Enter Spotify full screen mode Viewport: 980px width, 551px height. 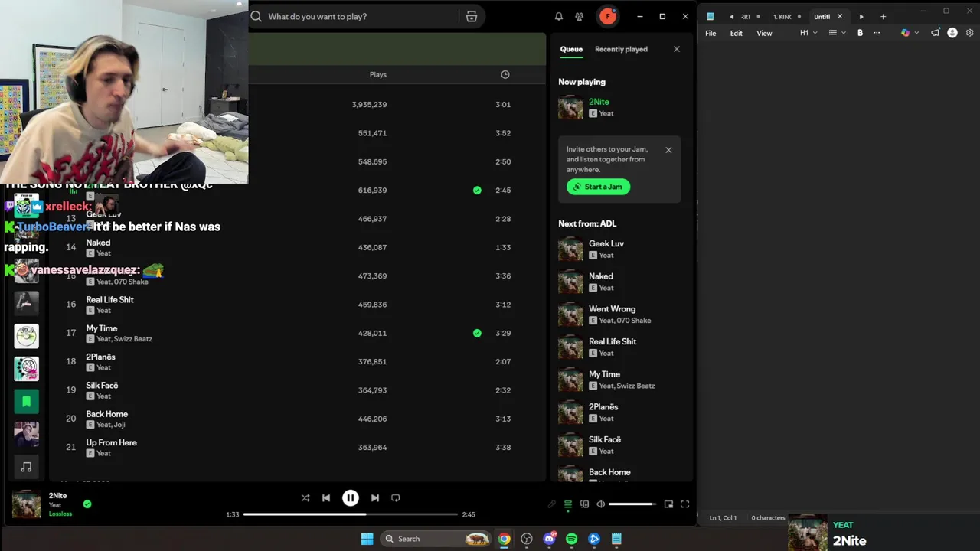(x=685, y=504)
